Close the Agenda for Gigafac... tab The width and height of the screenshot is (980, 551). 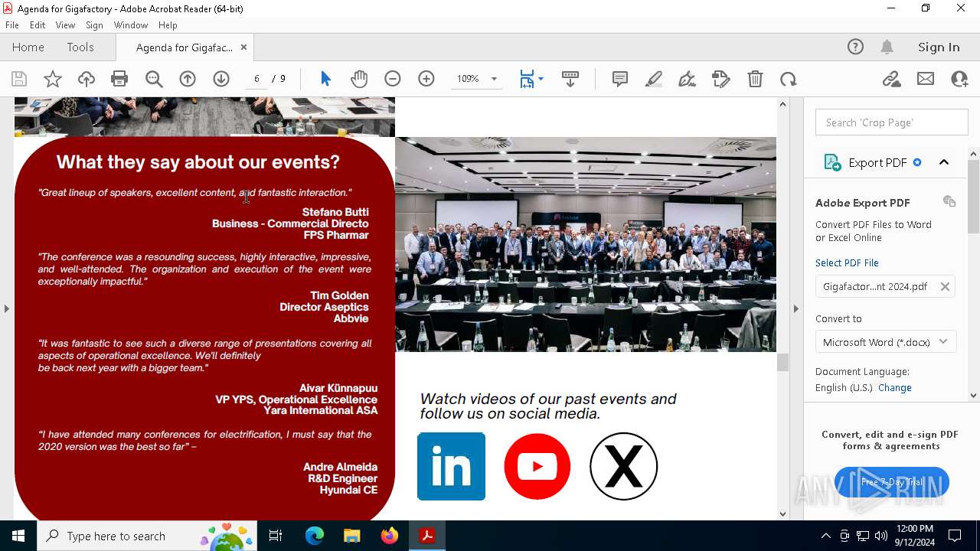(x=243, y=47)
